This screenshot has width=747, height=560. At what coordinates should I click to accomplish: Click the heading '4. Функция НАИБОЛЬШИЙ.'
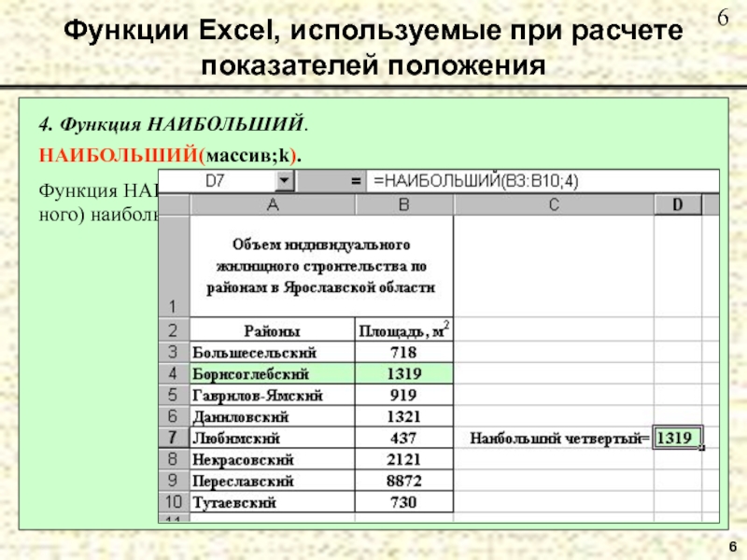(174, 124)
